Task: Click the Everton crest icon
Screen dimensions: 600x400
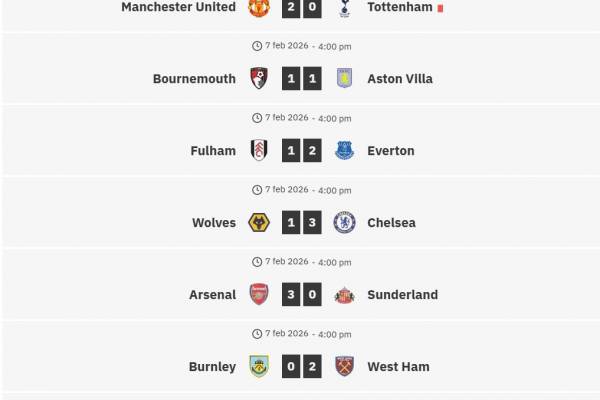Action: pyautogui.click(x=344, y=151)
